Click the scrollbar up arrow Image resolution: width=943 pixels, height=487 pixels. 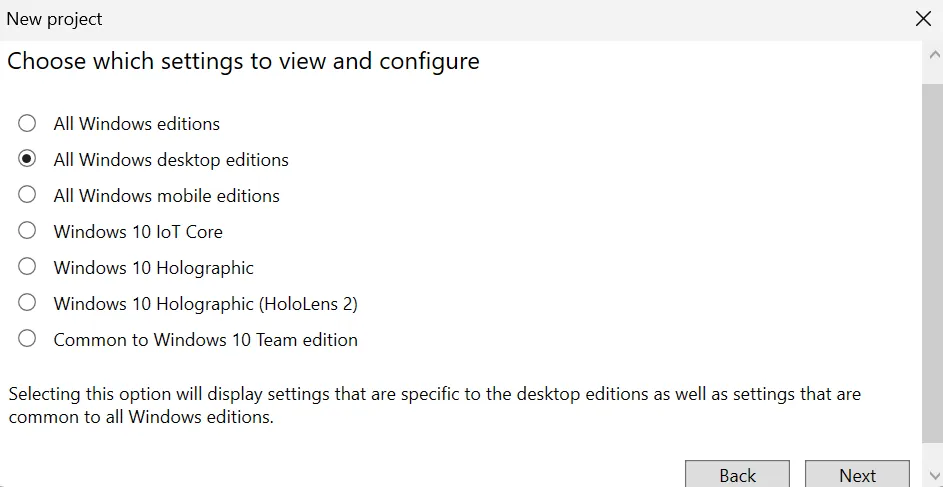pos(935,55)
